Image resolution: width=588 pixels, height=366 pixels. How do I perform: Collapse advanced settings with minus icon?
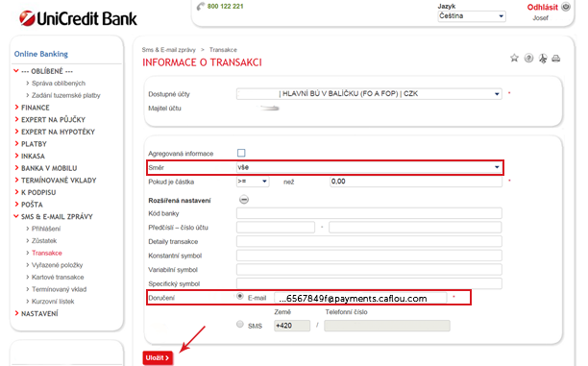click(x=244, y=200)
